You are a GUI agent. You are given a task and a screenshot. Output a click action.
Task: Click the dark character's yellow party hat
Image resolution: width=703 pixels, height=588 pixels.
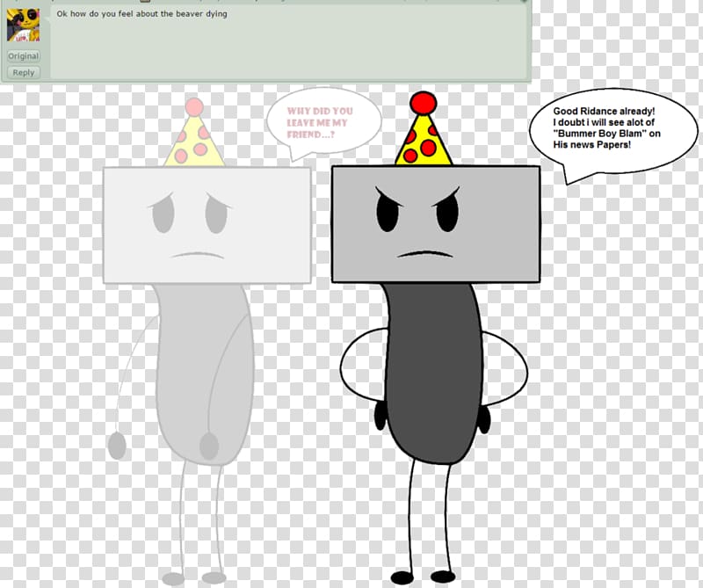(x=424, y=128)
